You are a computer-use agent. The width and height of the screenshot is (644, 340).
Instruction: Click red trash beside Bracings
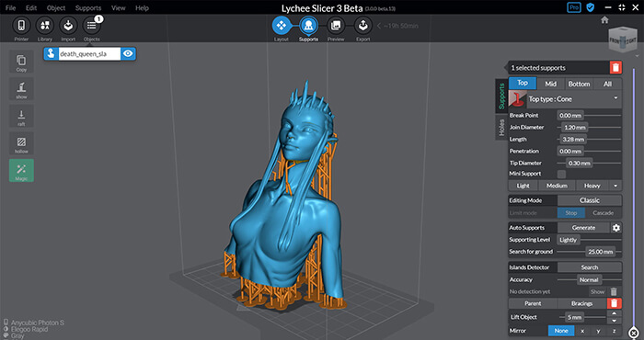pyautogui.click(x=614, y=303)
